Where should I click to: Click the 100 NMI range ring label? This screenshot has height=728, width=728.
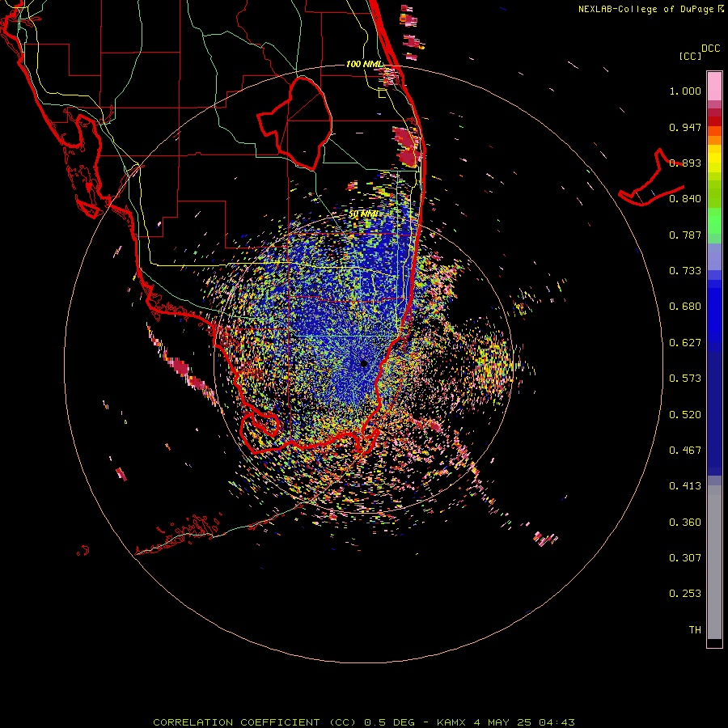363,64
